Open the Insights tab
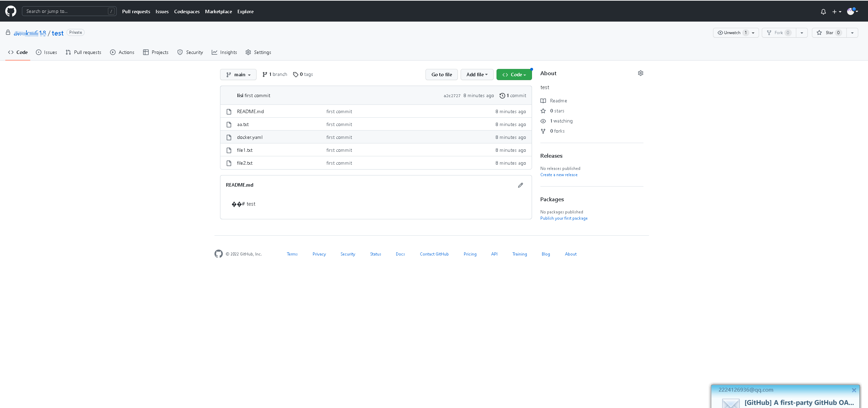This screenshot has width=868, height=408. coord(224,52)
